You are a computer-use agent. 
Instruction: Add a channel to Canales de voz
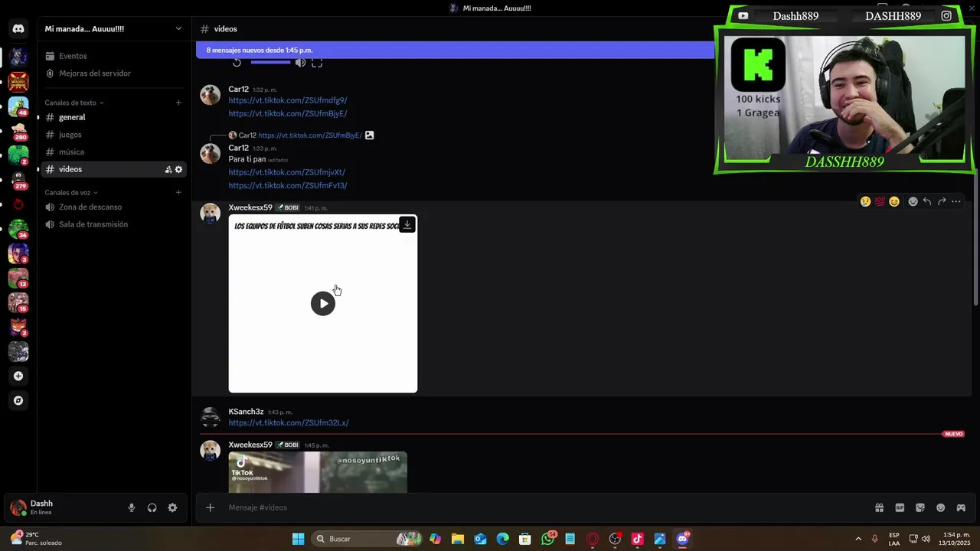[178, 193]
